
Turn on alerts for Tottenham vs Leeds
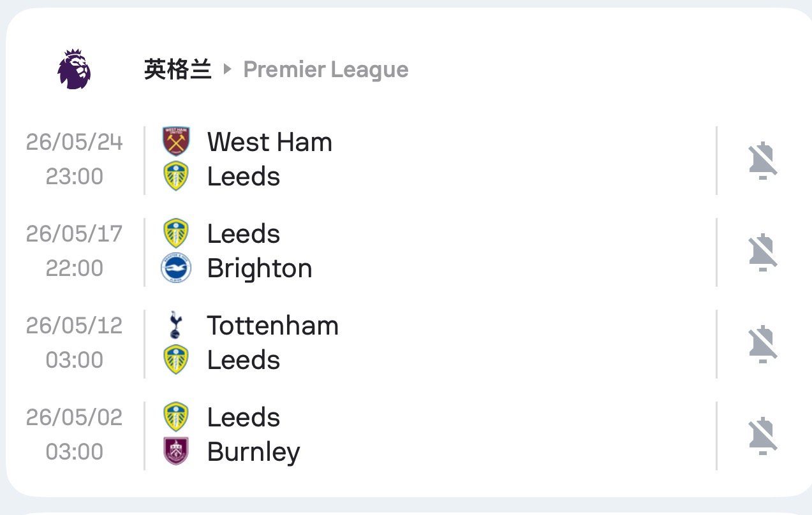click(x=763, y=344)
